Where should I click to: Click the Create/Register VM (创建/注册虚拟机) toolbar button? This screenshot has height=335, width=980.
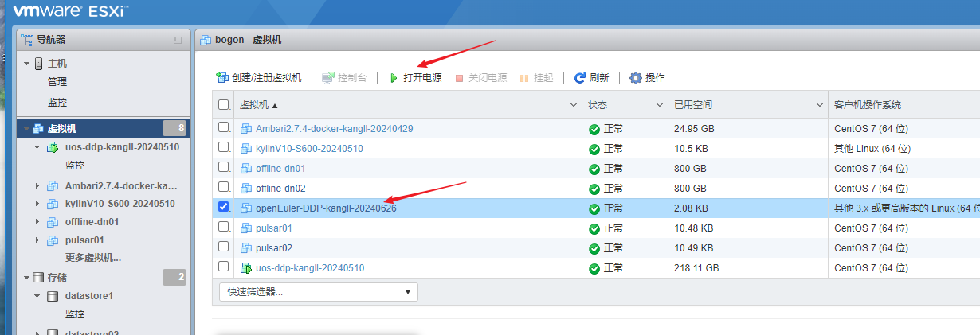tap(259, 78)
